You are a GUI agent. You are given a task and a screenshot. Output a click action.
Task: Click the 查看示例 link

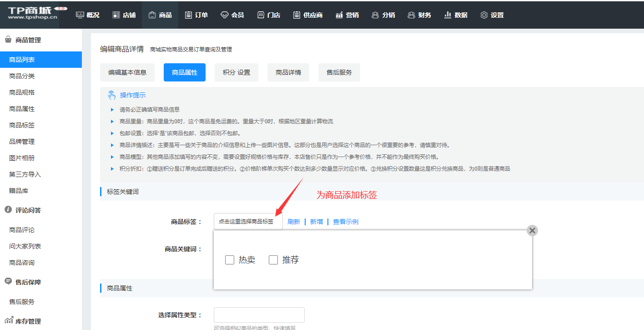[x=346, y=222]
